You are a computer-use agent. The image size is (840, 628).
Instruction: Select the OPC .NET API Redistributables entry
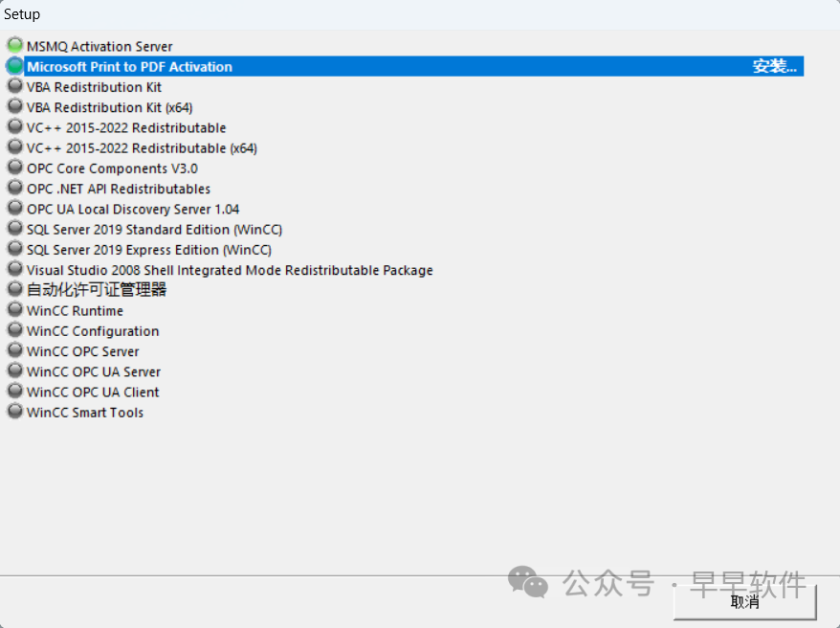pyautogui.click(x=119, y=189)
